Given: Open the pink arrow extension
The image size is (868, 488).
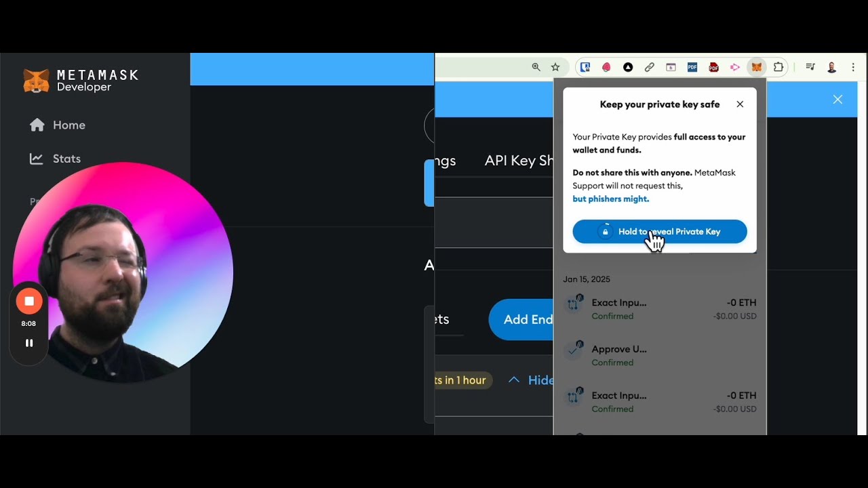Looking at the screenshot, I should (x=735, y=67).
